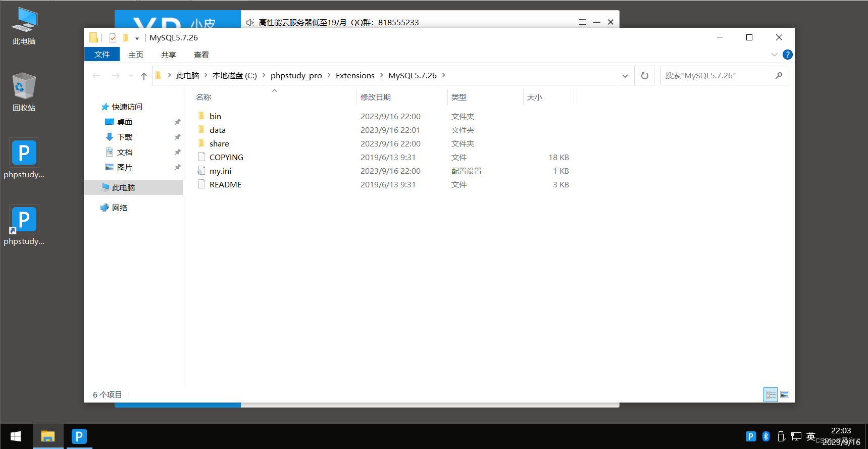Select 网络 in navigation pane

click(x=120, y=208)
